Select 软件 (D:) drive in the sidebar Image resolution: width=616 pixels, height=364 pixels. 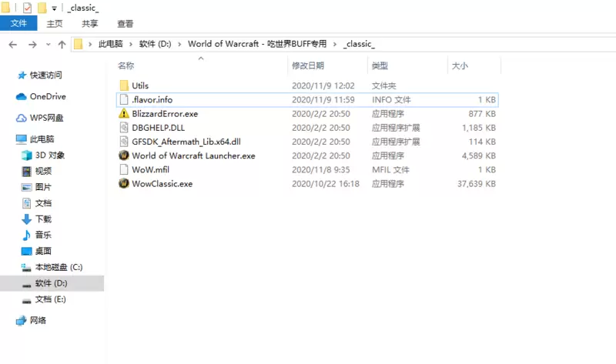52,283
